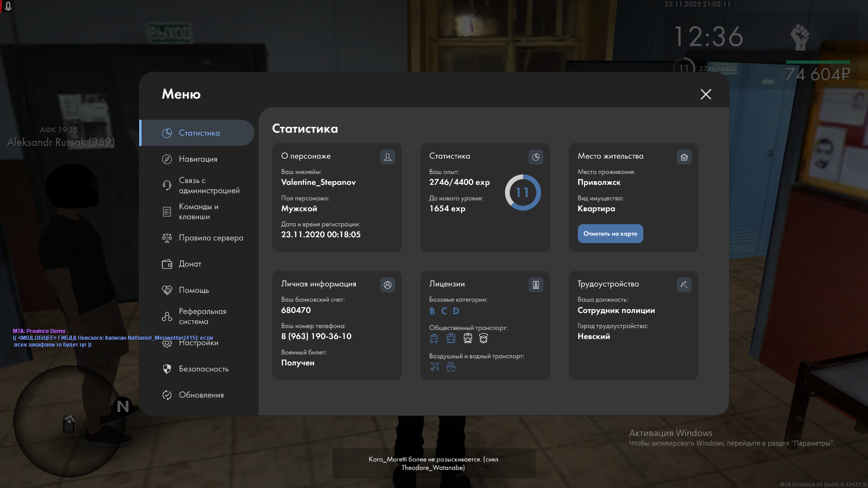Viewport: 868px width, 488px height.
Task: Click the level 11 circular progress indicator
Action: [523, 192]
